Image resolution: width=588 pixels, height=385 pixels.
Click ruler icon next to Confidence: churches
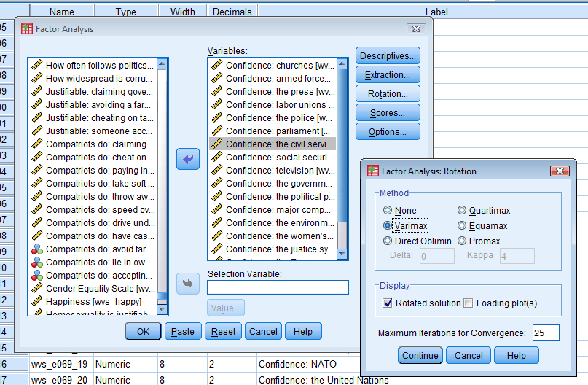(x=217, y=66)
